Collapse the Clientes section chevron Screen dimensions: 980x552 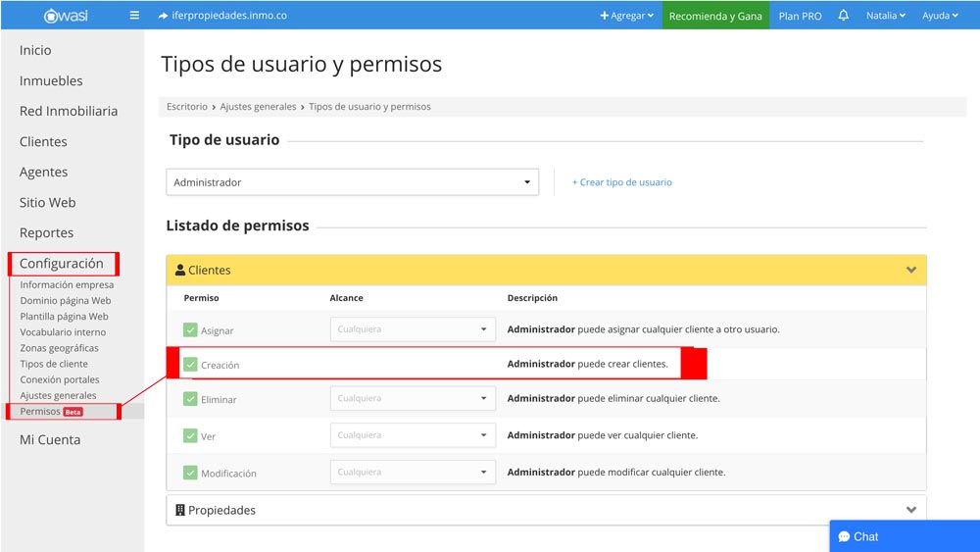click(911, 270)
